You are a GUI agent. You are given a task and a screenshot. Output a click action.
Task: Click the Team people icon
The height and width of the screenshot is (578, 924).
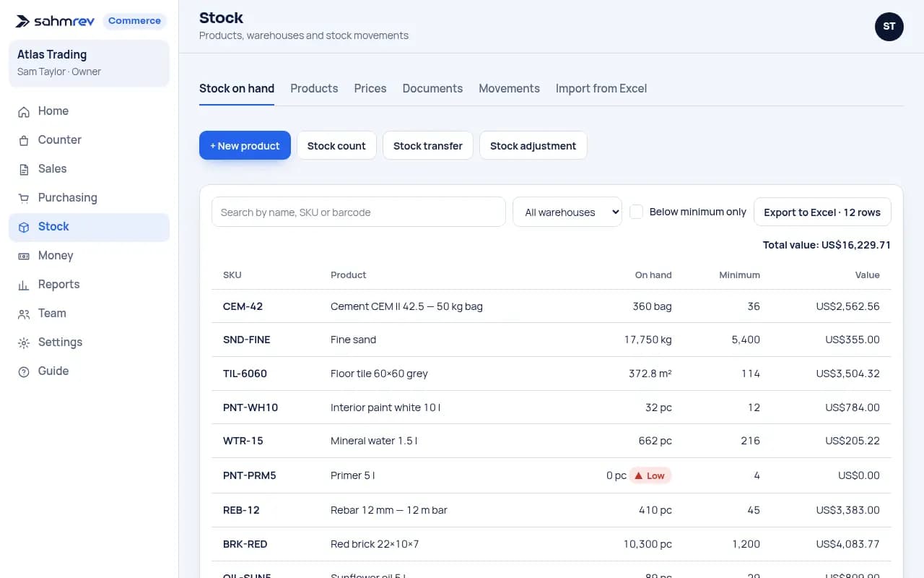click(x=24, y=314)
